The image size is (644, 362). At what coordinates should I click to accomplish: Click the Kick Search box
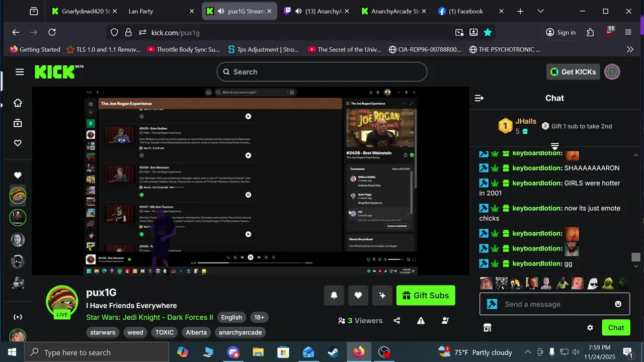point(322,72)
